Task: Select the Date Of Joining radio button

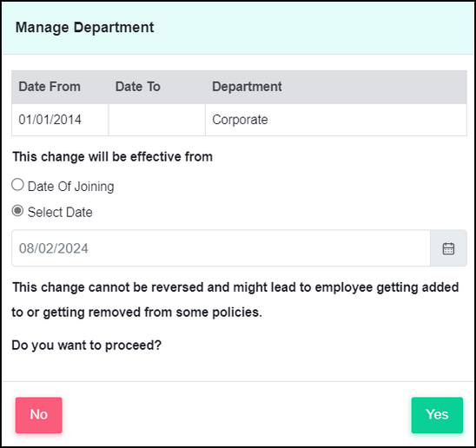Action: (17, 185)
